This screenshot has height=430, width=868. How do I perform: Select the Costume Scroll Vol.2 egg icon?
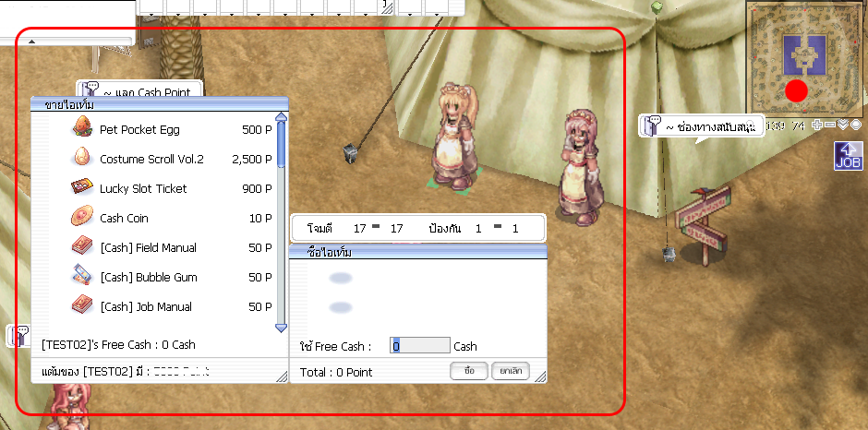coord(82,158)
